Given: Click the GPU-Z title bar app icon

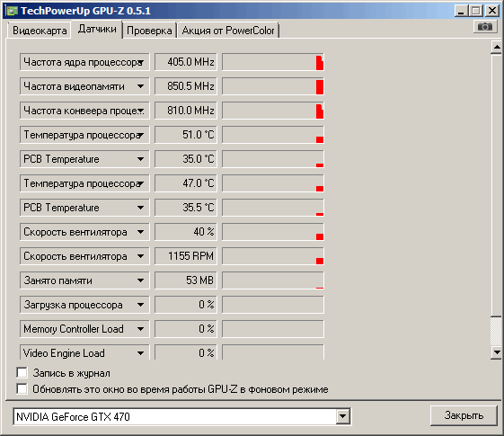Looking at the screenshot, I should tap(12, 11).
